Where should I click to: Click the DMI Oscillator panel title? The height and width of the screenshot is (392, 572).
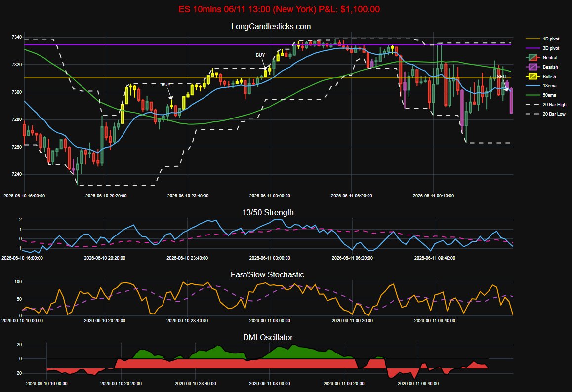[x=268, y=337]
